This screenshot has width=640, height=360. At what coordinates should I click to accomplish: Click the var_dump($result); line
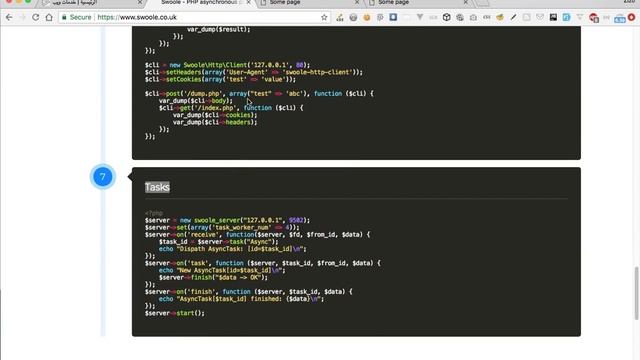click(x=219, y=29)
